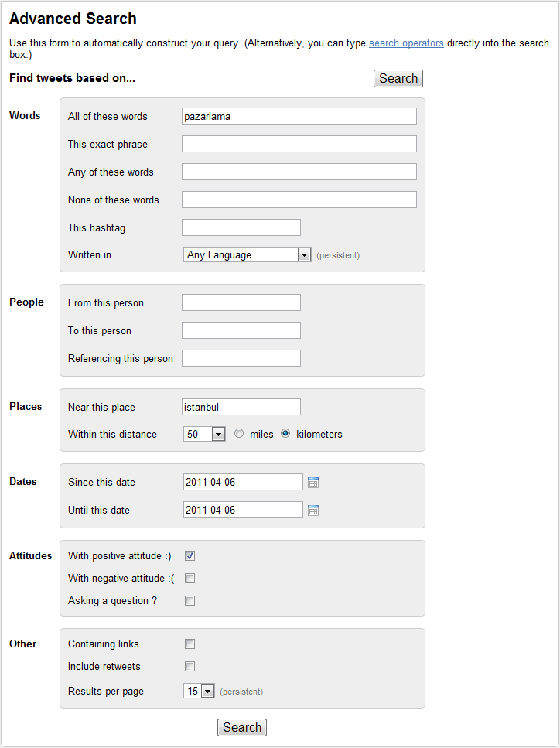Enable With negative attitude checkbox
Screen dimensions: 560x748
tap(190, 578)
